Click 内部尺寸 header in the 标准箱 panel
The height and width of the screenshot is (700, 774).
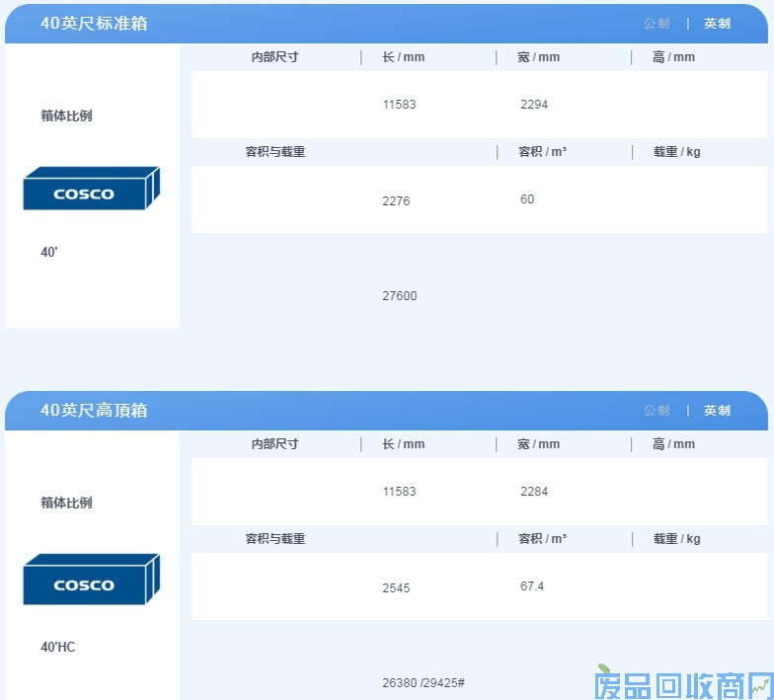tap(274, 57)
